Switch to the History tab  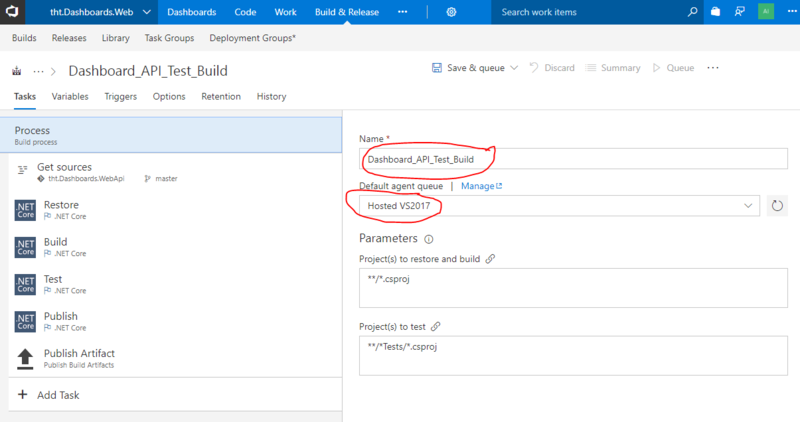pyautogui.click(x=271, y=96)
